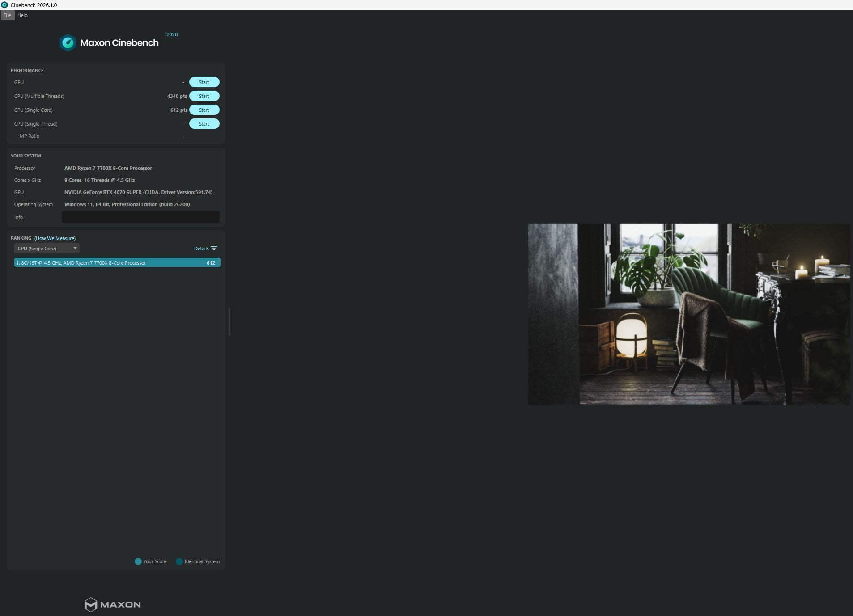853x616 pixels.
Task: Click the 8 Cores, 16 Threads text
Action: [x=100, y=180]
